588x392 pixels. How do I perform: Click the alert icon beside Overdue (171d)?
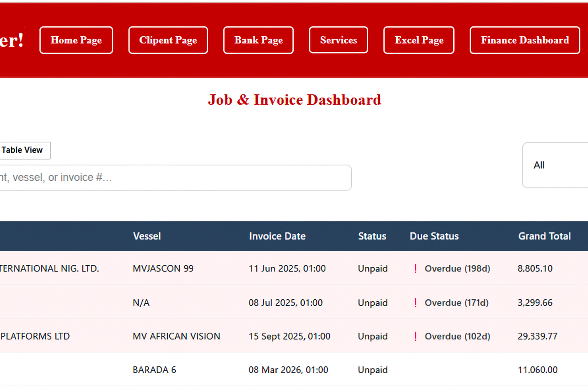(x=416, y=303)
